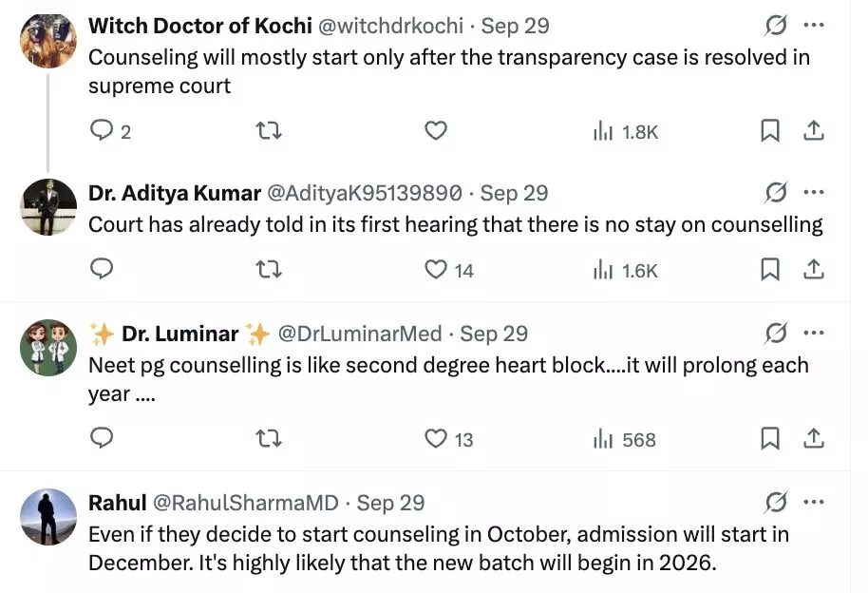This screenshot has height=593, width=868.
Task: View analytics showing 1.8K views
Action: [625, 132]
